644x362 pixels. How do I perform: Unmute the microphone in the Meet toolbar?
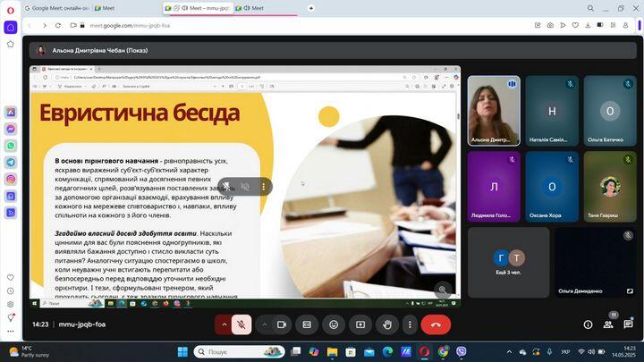tap(241, 324)
